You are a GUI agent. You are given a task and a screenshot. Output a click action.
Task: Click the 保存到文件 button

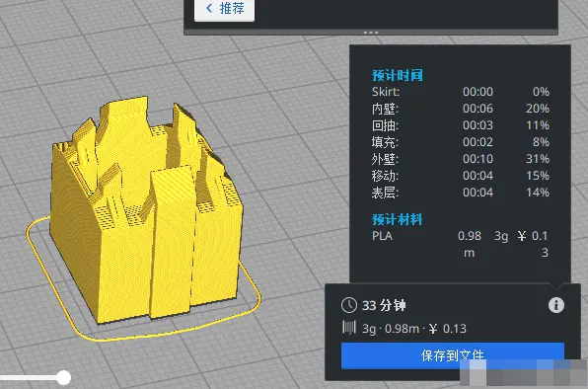tap(453, 355)
